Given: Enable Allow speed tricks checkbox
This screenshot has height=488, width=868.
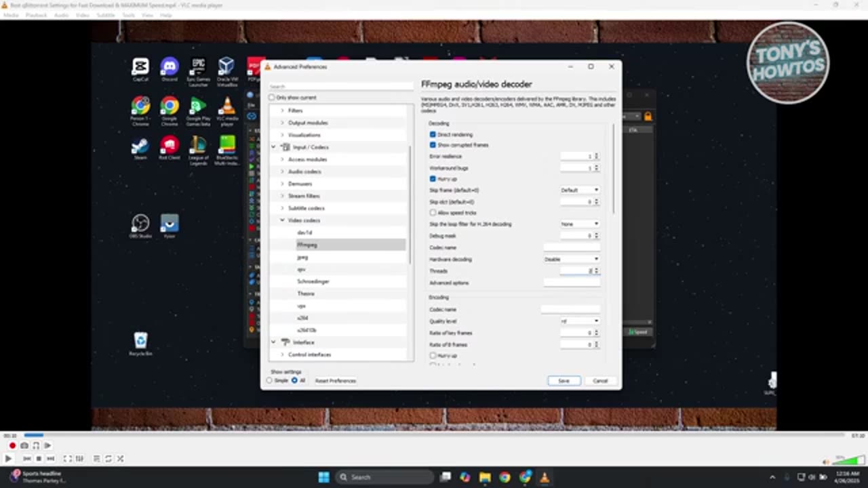Looking at the screenshot, I should coord(433,213).
